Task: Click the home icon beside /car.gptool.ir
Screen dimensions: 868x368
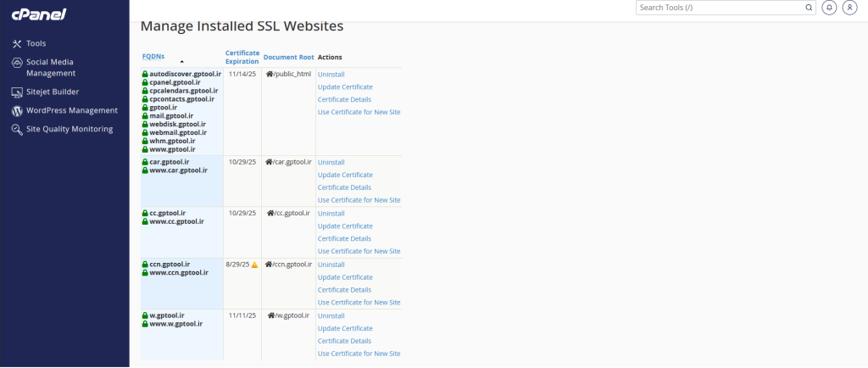Action: pos(269,162)
